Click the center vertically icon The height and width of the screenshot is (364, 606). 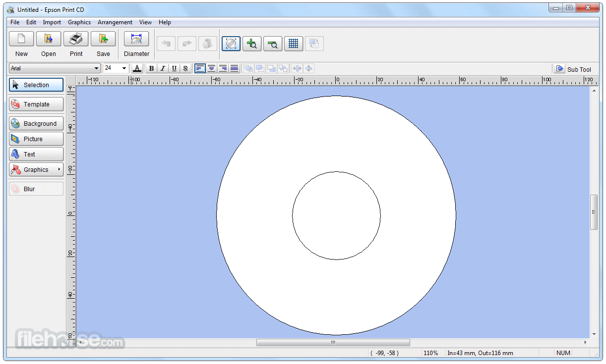click(x=308, y=68)
